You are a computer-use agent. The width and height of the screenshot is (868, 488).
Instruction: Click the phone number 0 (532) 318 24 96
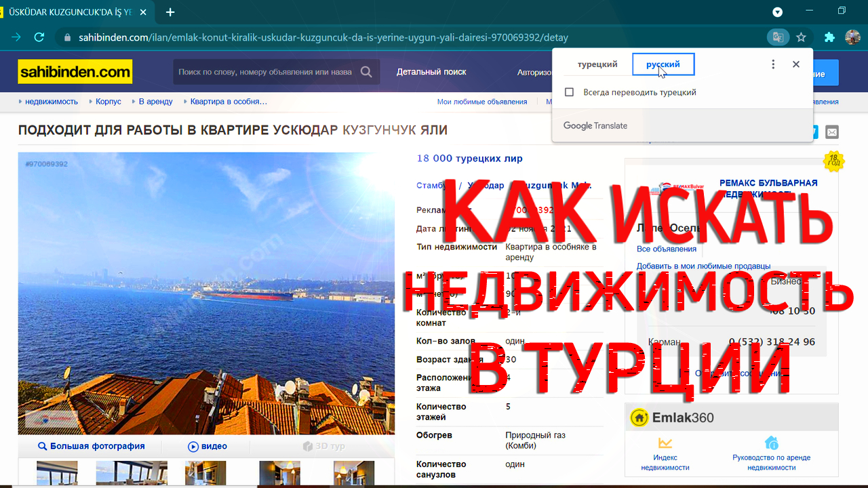click(x=772, y=342)
